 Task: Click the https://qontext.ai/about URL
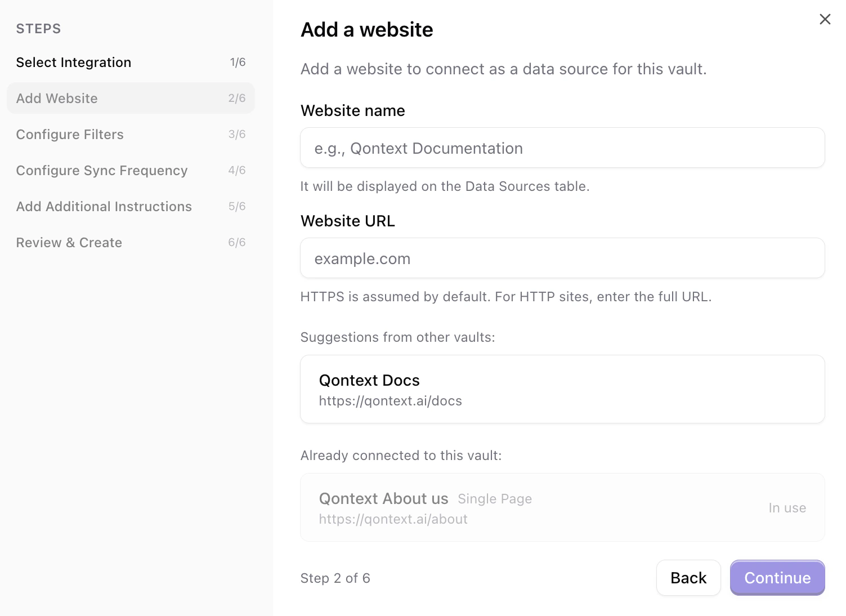coord(393,519)
